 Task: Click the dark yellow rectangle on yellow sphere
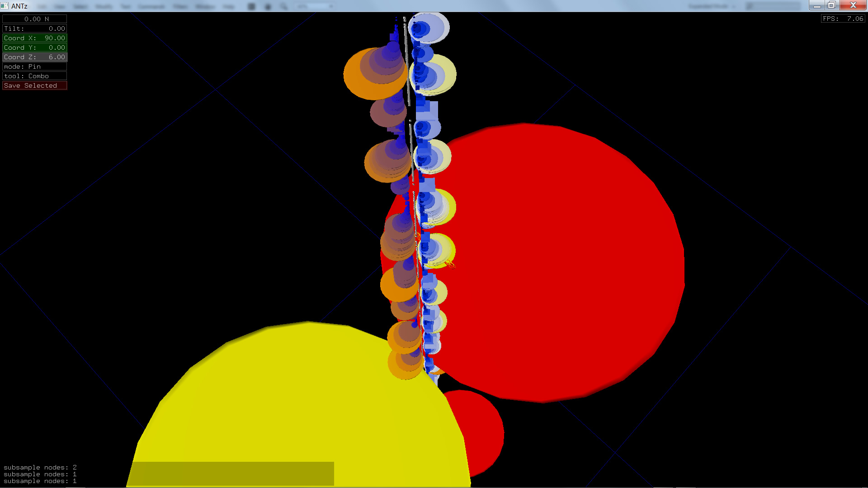pos(233,473)
